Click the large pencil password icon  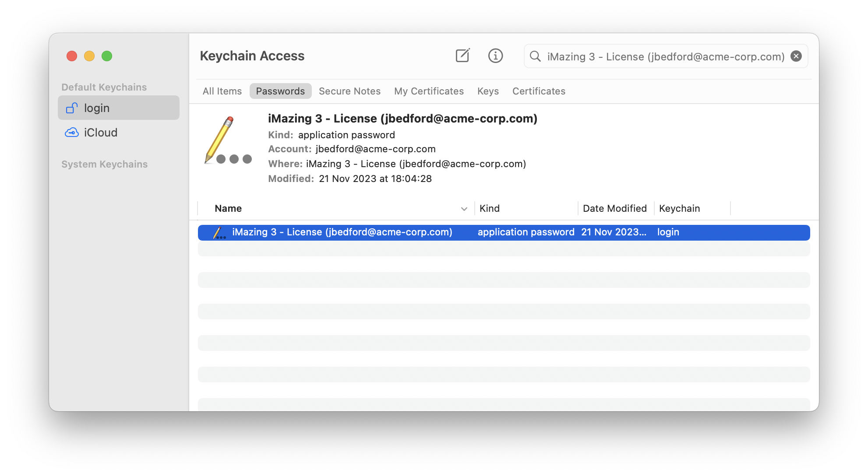(x=228, y=140)
